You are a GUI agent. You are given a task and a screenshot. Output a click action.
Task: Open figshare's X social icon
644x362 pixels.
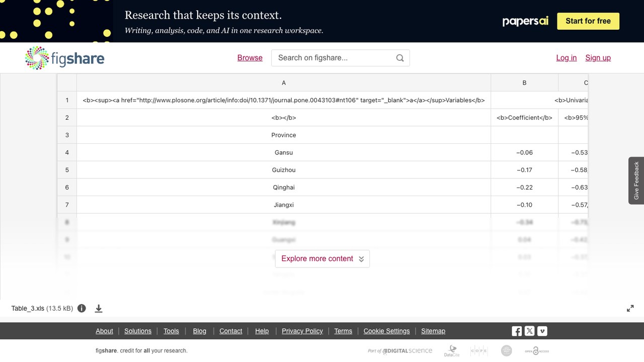coord(529,331)
